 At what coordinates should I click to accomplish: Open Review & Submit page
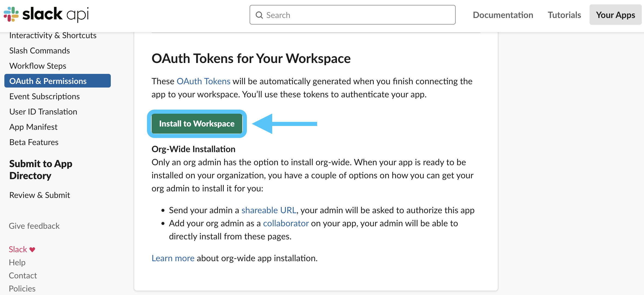39,195
